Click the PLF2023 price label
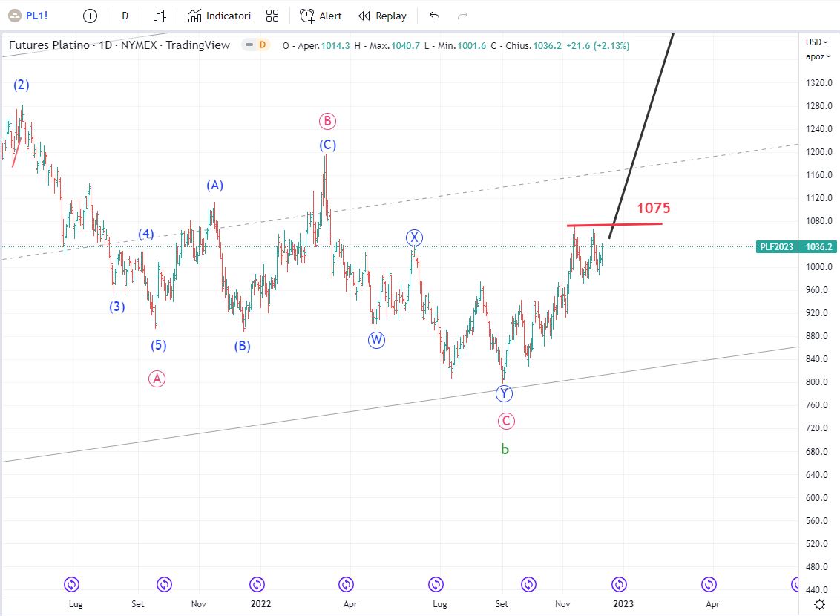 click(x=776, y=247)
